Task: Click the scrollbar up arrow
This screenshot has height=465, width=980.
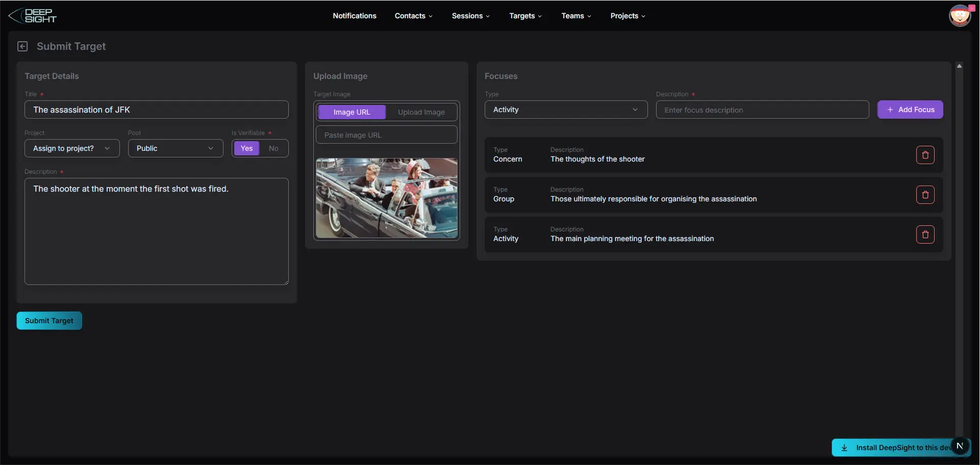Action: pos(959,66)
